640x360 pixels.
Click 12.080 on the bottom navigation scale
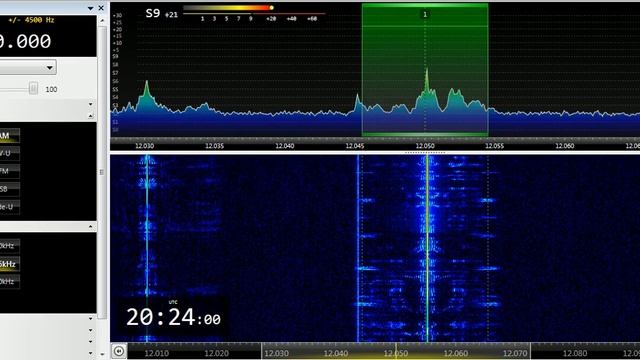[575, 353]
